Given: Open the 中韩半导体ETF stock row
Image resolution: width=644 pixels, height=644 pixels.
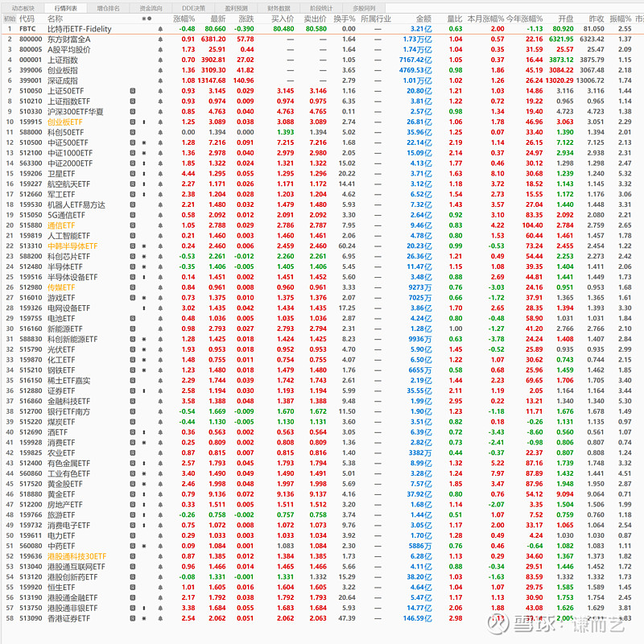Looking at the screenshot, I should pyautogui.click(x=72, y=246).
